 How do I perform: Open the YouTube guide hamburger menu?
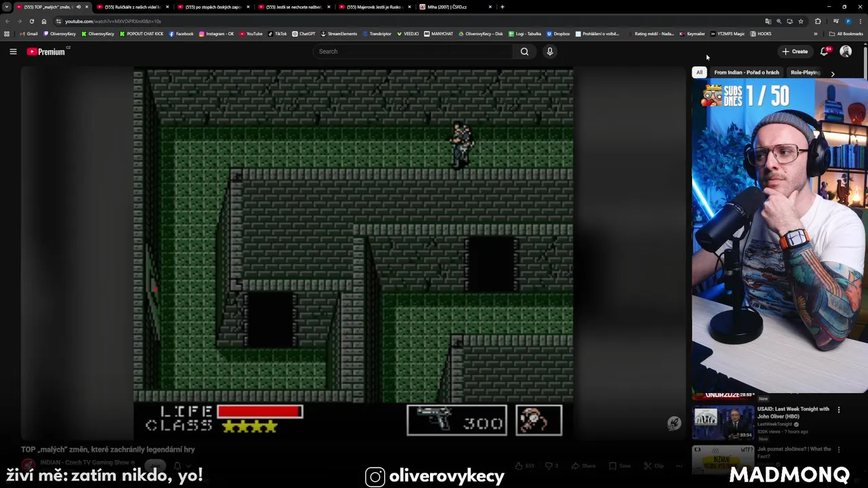pos(13,52)
